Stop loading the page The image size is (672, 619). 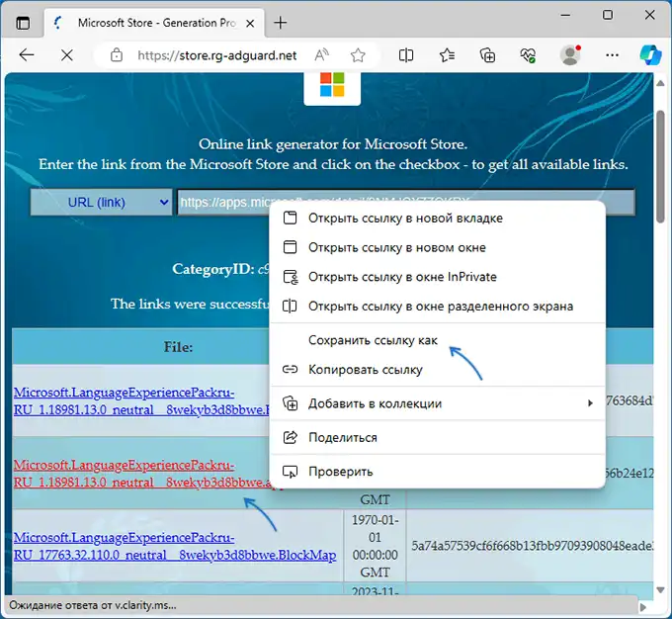(67, 55)
